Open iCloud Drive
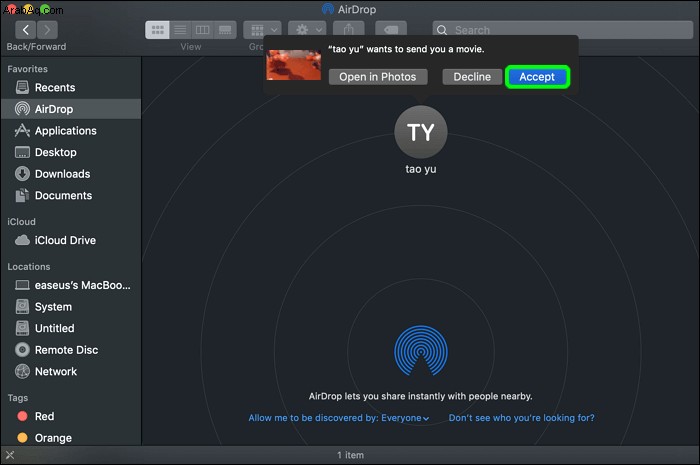700x465 pixels. click(x=71, y=240)
